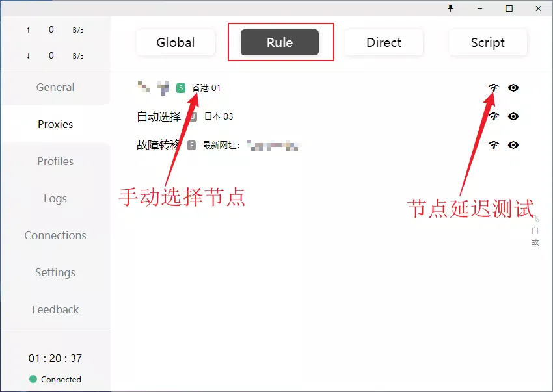Expand the 故障转移 proxy group
This screenshot has height=392, width=553.
tap(159, 145)
